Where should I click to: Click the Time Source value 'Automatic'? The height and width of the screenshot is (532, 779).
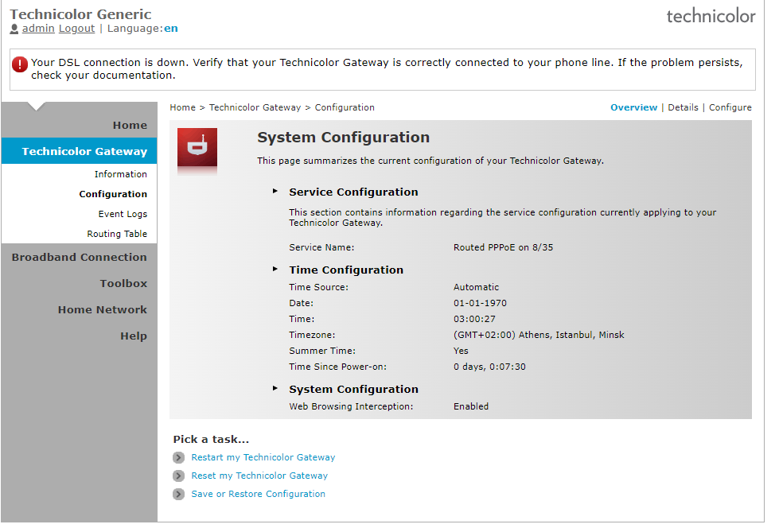(476, 287)
